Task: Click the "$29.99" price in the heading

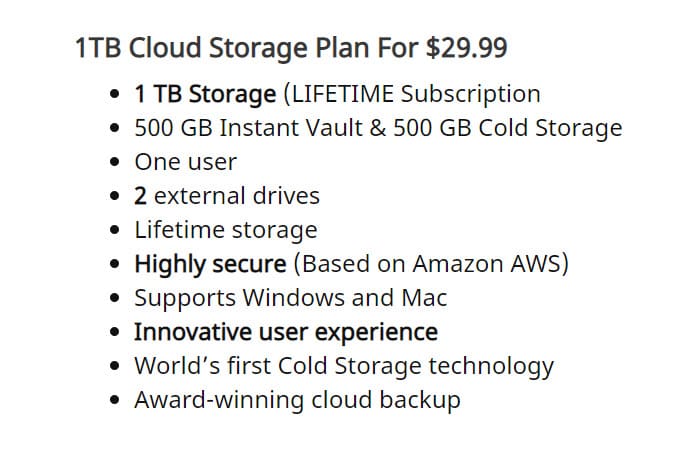Action: click(x=466, y=48)
